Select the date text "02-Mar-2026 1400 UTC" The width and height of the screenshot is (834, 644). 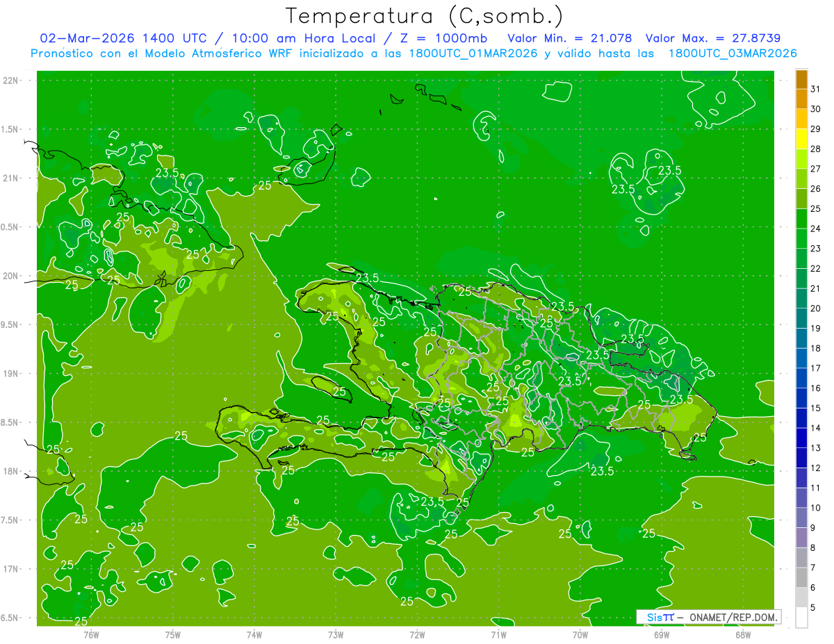coord(122,38)
